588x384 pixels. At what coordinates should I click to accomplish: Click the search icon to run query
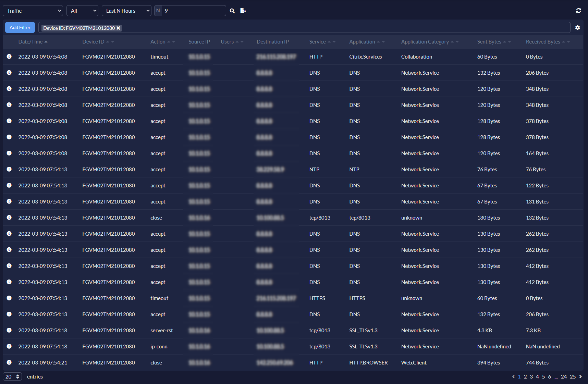tap(232, 11)
